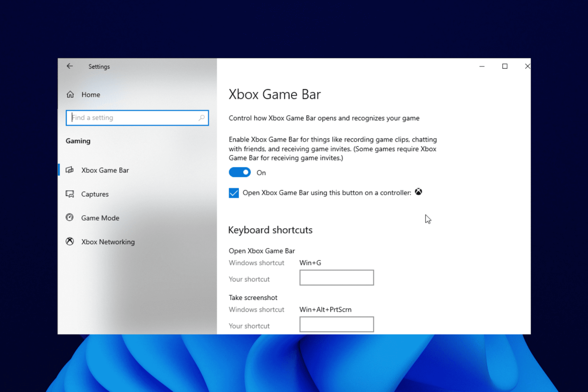
Task: Open the Captures icon in sidebar
Action: pyautogui.click(x=70, y=194)
